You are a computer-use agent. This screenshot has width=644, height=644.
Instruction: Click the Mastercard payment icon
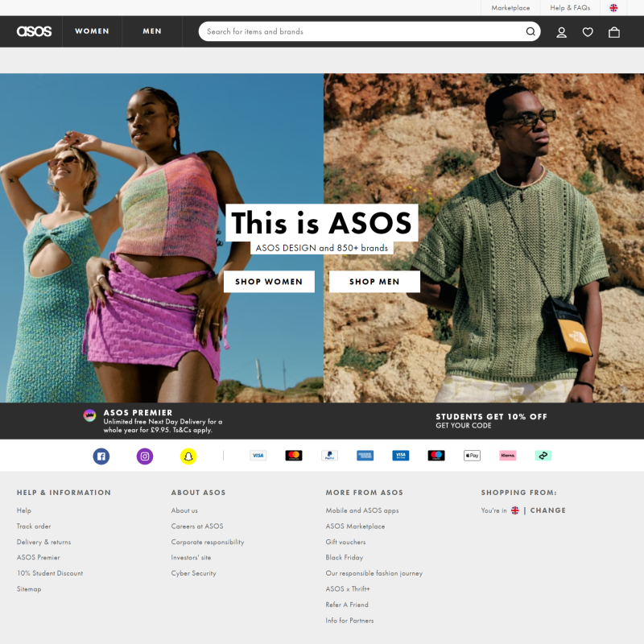(x=294, y=456)
